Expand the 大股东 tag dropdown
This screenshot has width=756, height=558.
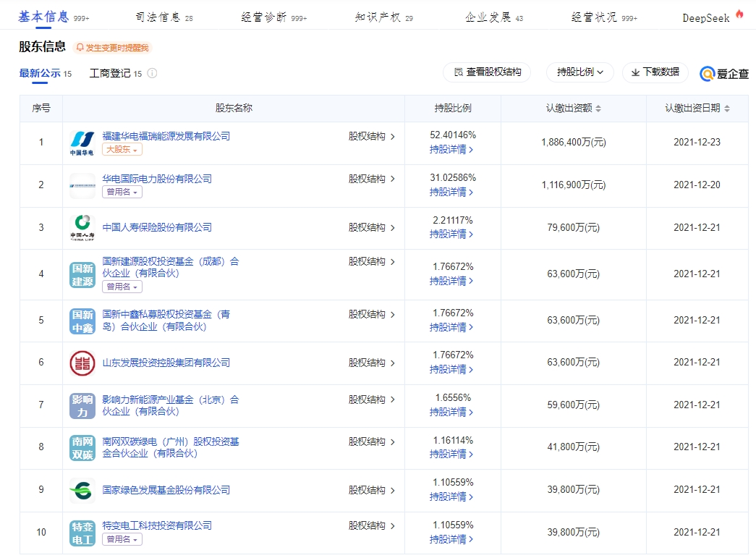click(122, 150)
